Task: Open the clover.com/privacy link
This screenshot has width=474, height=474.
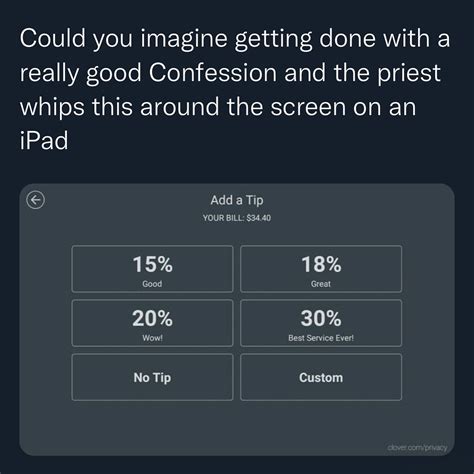Action: click(417, 447)
